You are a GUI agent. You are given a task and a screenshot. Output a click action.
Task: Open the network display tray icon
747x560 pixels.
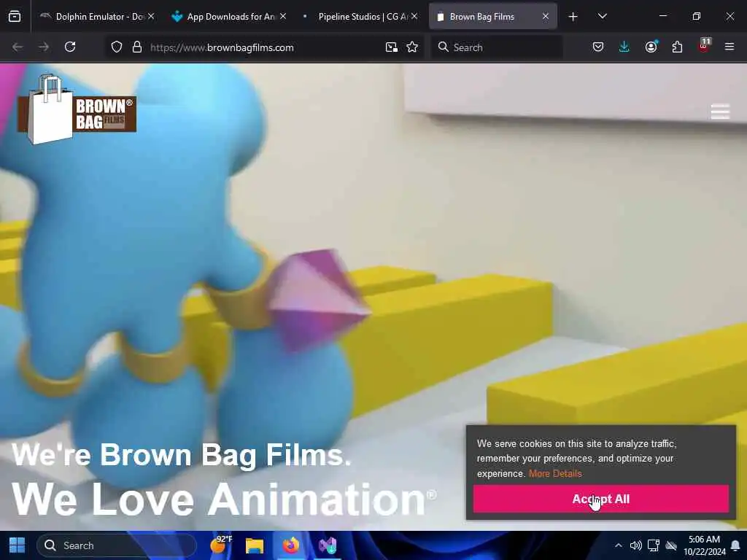click(653, 545)
